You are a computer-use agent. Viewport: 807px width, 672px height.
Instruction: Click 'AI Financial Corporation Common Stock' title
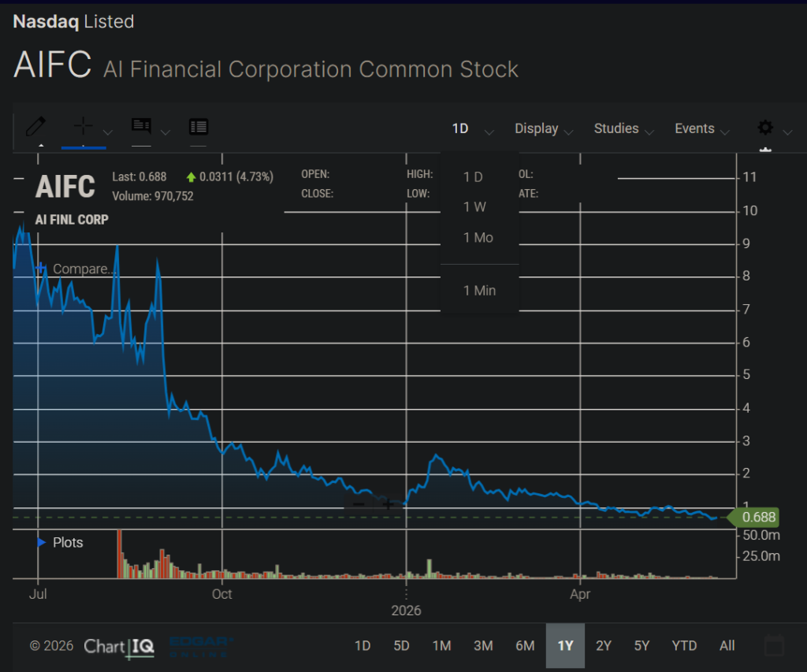(x=311, y=69)
